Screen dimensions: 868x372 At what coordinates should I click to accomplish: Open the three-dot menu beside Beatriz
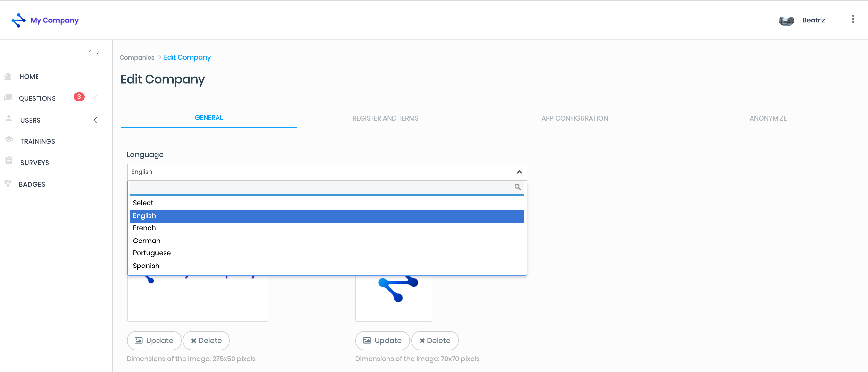click(x=853, y=19)
